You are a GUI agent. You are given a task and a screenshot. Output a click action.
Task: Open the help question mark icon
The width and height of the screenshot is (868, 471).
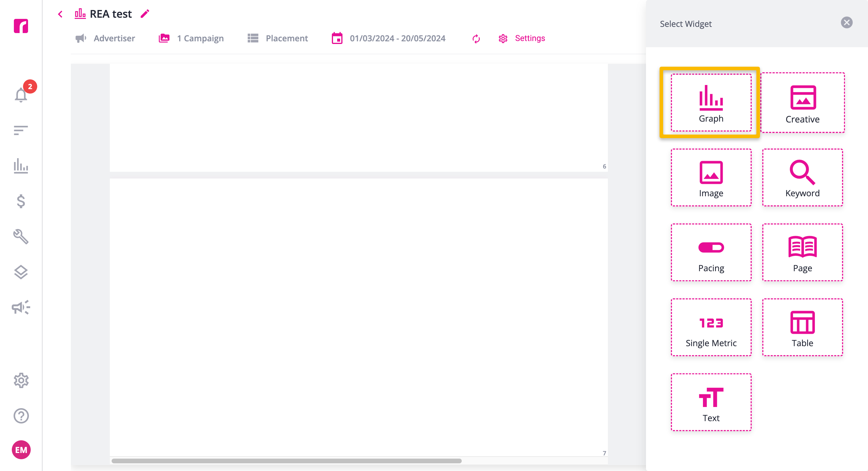[x=21, y=416]
